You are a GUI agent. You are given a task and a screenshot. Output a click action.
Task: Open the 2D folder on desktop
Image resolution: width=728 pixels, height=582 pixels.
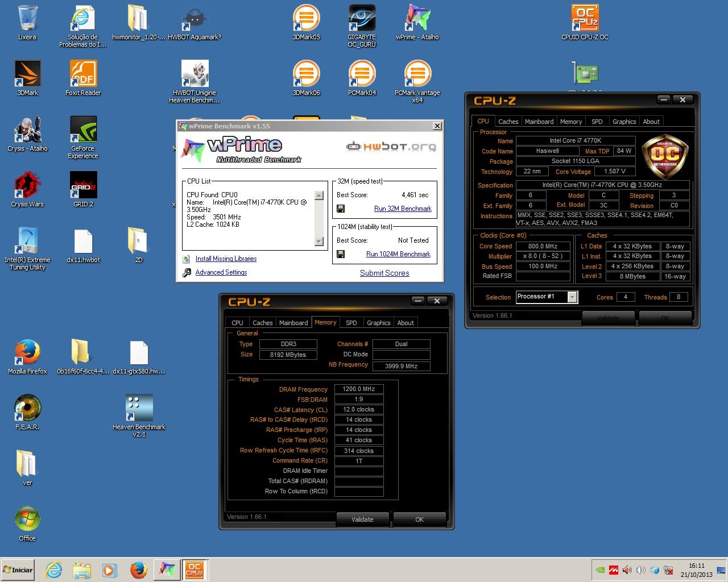(x=138, y=246)
